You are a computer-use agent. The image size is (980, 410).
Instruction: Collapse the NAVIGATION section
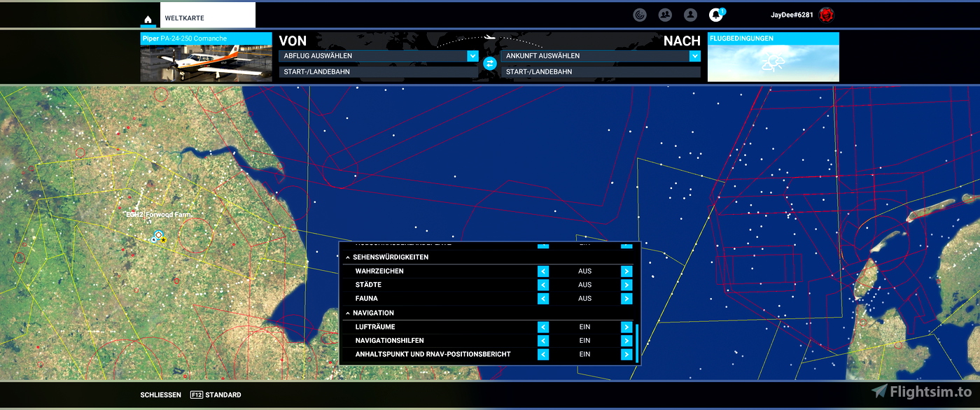(x=348, y=313)
